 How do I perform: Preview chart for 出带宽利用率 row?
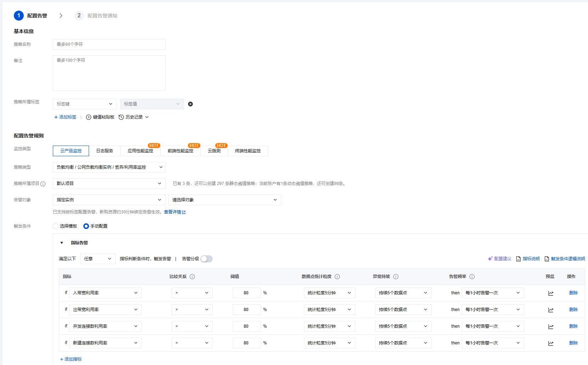click(x=551, y=310)
